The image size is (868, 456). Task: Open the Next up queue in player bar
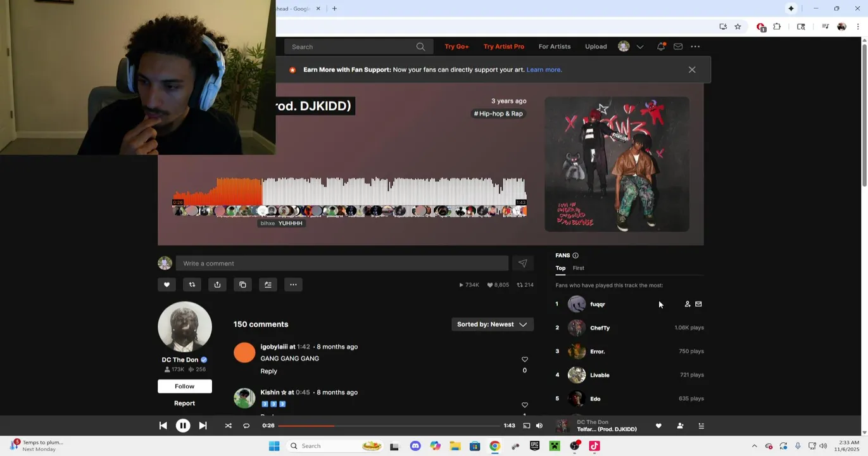point(701,426)
